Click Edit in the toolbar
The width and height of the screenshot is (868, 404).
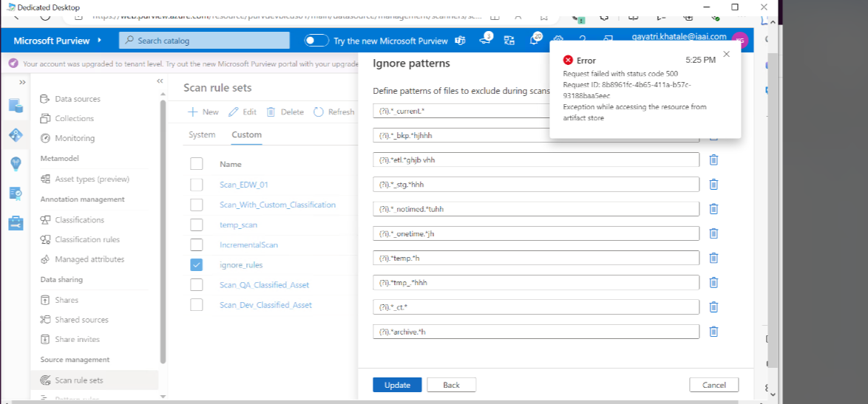tap(243, 112)
